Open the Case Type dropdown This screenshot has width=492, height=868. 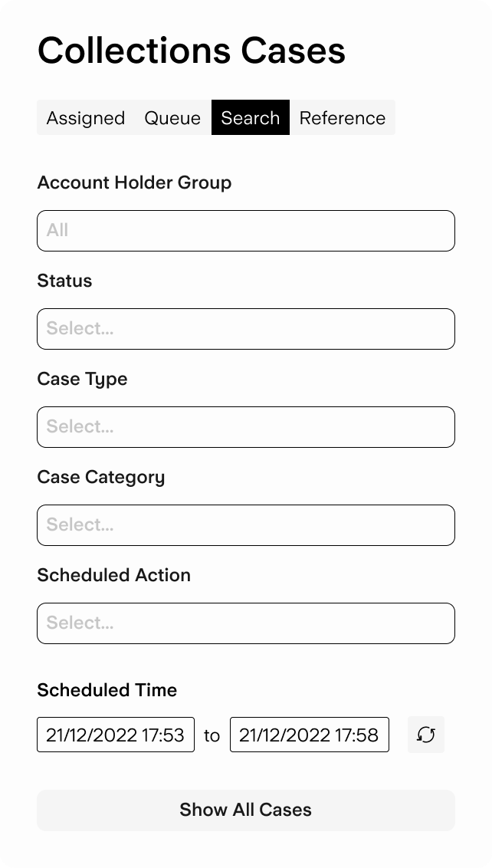[x=245, y=427]
